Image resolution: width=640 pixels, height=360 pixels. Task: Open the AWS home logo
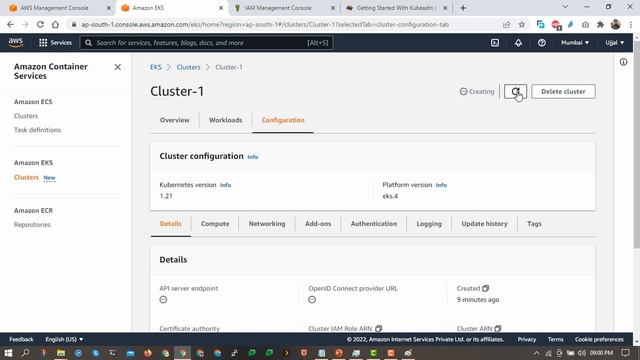16,42
